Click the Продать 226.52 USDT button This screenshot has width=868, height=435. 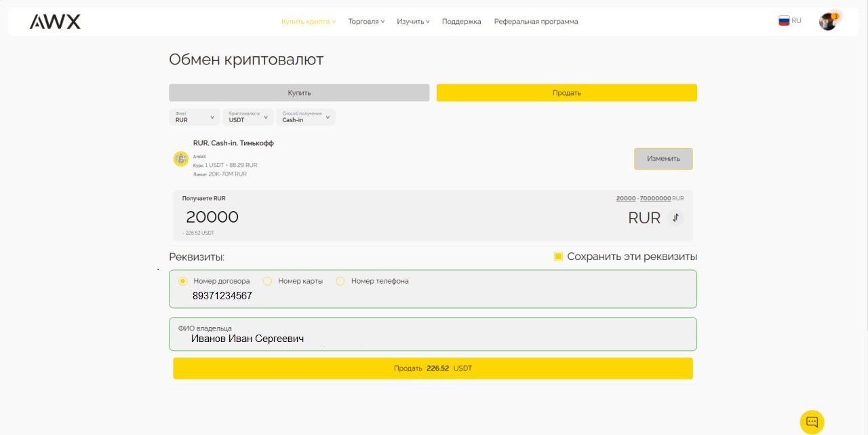(433, 368)
